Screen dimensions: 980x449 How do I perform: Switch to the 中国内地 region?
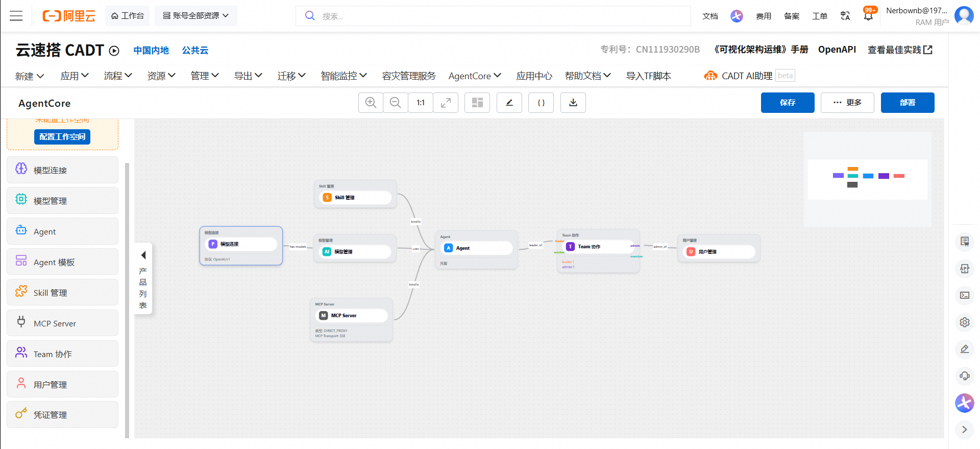pyautogui.click(x=151, y=51)
